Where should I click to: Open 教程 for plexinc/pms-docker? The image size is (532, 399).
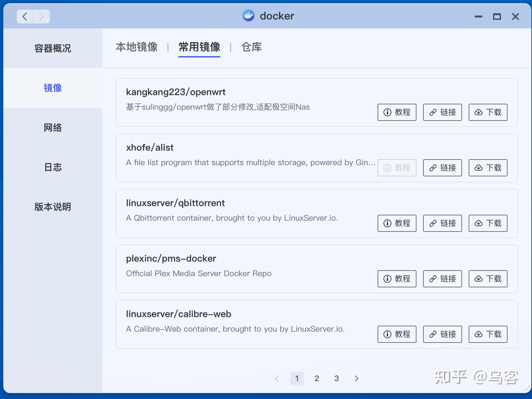click(397, 279)
